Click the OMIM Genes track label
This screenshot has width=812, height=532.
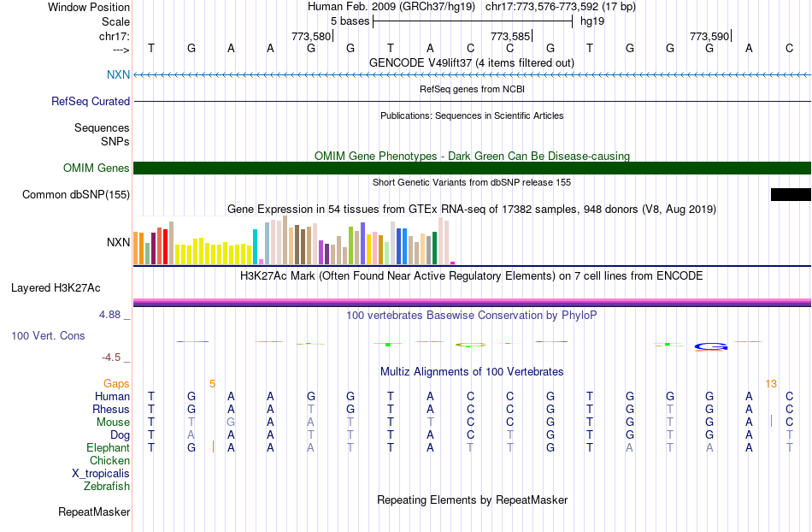pos(96,168)
